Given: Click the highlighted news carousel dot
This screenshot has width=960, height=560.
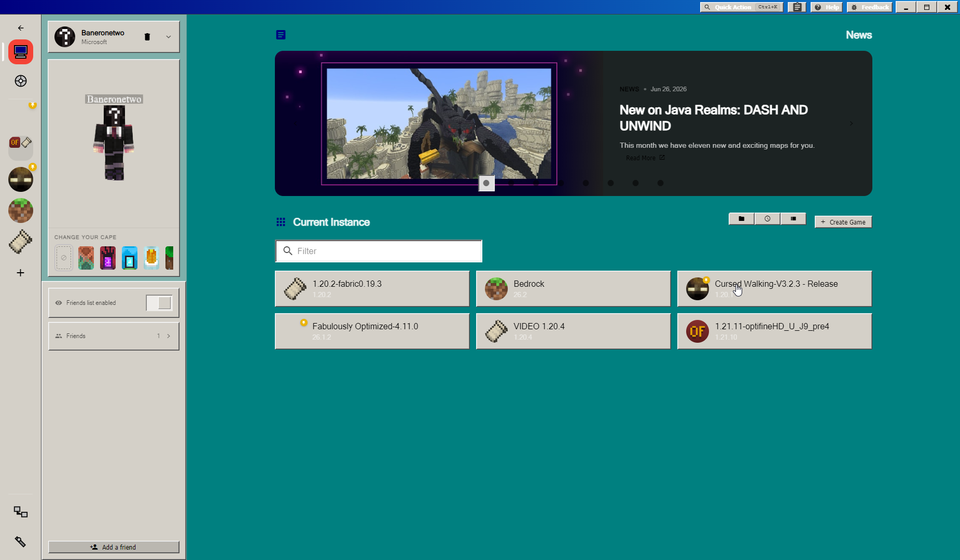Looking at the screenshot, I should click(486, 183).
